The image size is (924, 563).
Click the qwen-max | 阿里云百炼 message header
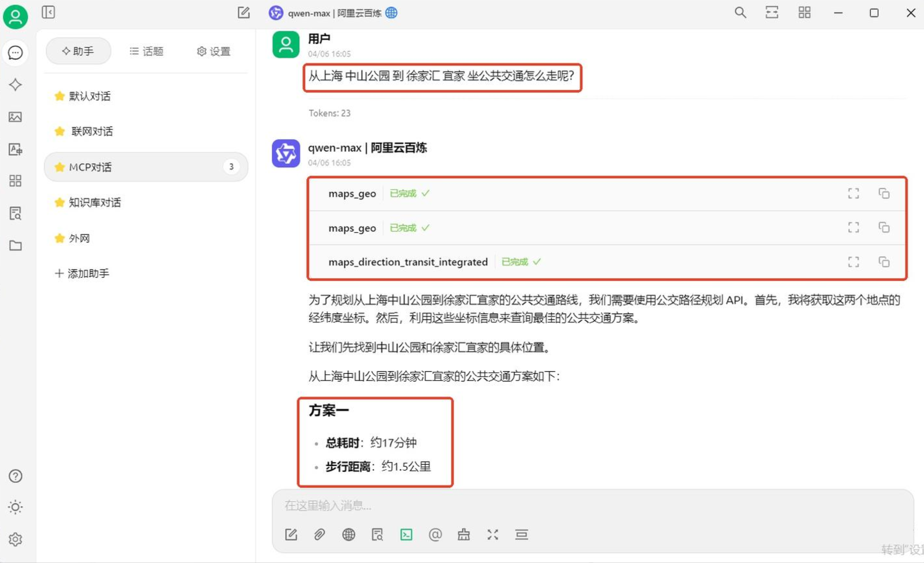point(367,148)
